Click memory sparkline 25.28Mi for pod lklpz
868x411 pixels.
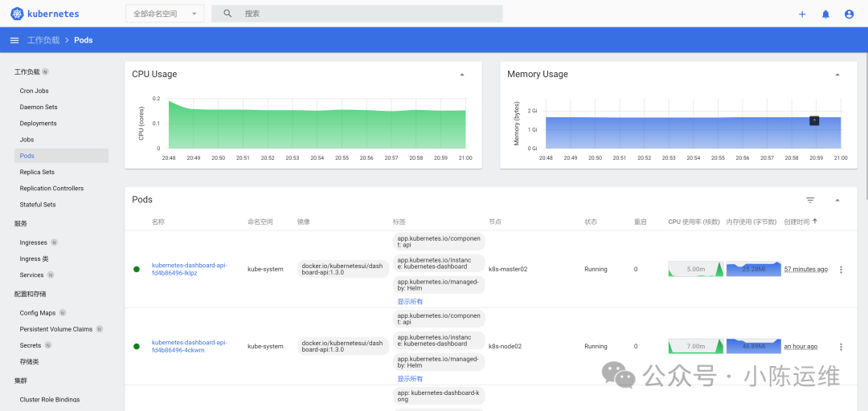point(753,269)
